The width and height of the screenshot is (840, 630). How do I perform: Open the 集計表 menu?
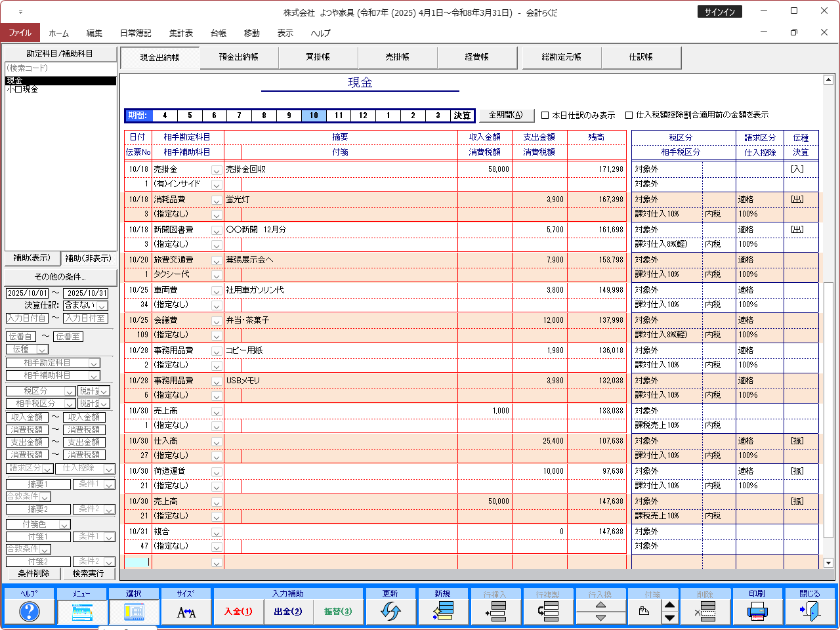pos(180,33)
